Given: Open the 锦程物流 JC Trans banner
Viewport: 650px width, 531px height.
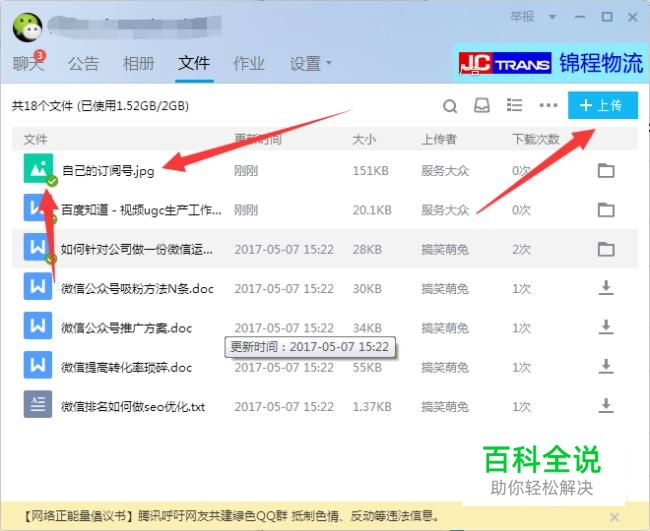Looking at the screenshot, I should [551, 63].
